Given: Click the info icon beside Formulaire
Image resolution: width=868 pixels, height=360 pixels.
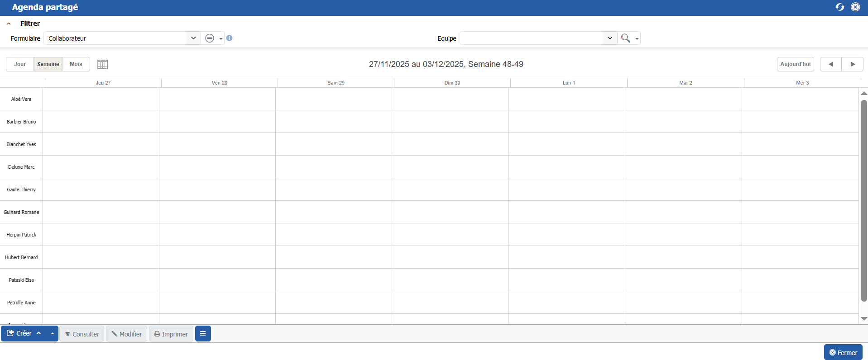Looking at the screenshot, I should pos(230,38).
